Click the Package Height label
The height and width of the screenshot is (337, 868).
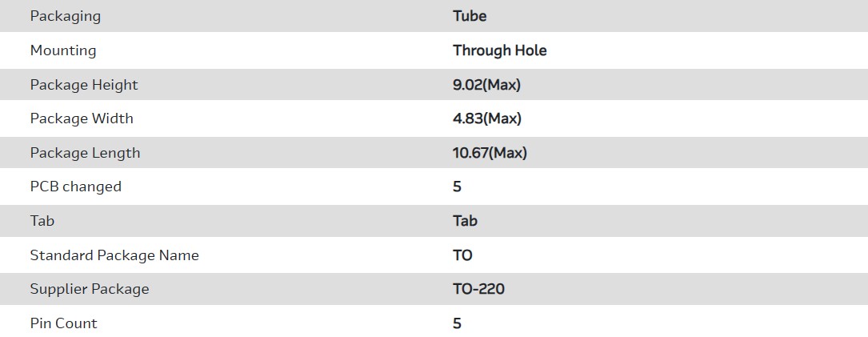coord(84,85)
